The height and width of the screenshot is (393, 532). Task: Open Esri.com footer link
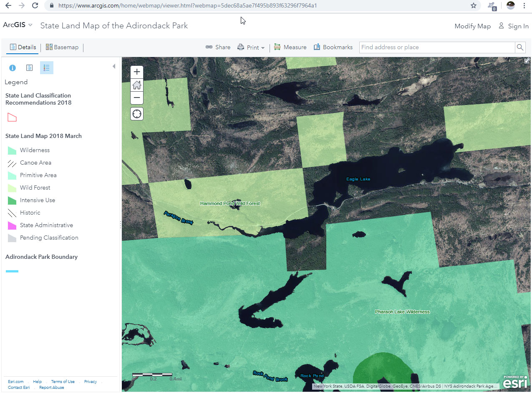pyautogui.click(x=16, y=381)
